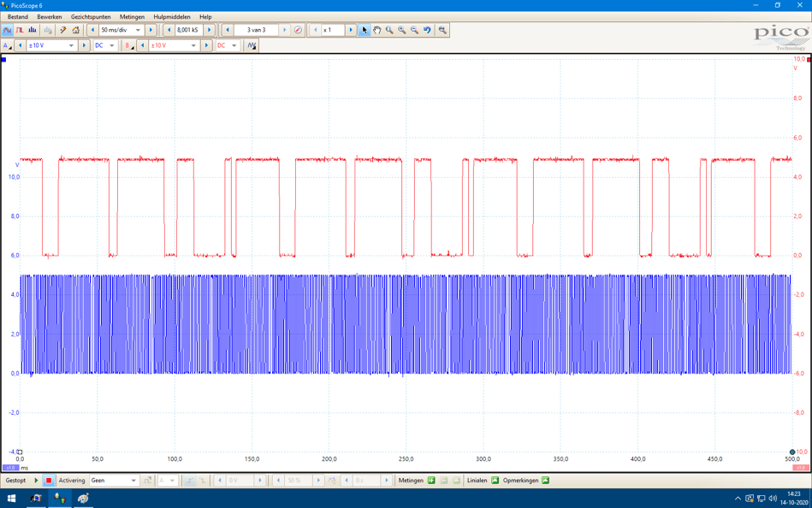Switch to Scope mode icon
Image resolution: width=812 pixels, height=508 pixels.
[x=7, y=30]
